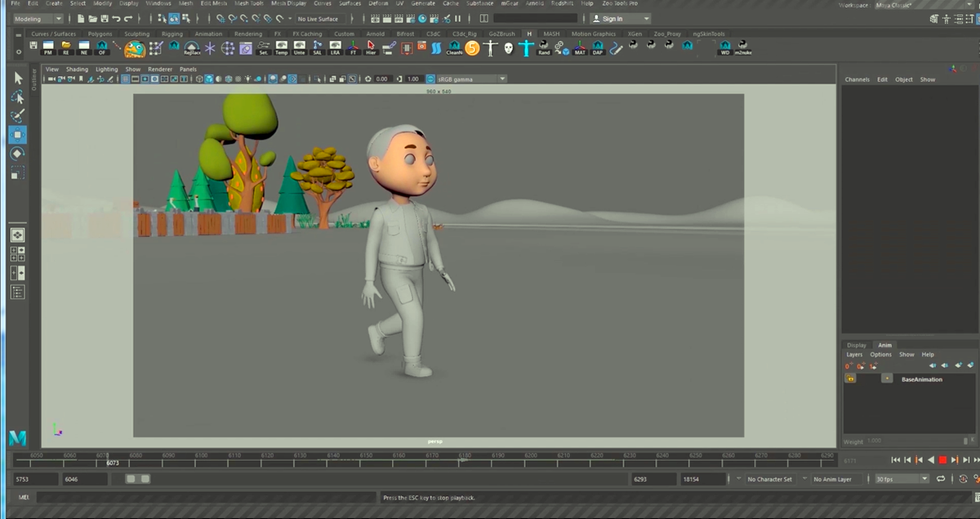Screen dimensions: 980x519
Task: Click the orange bird character shelf icon
Action: point(135,49)
